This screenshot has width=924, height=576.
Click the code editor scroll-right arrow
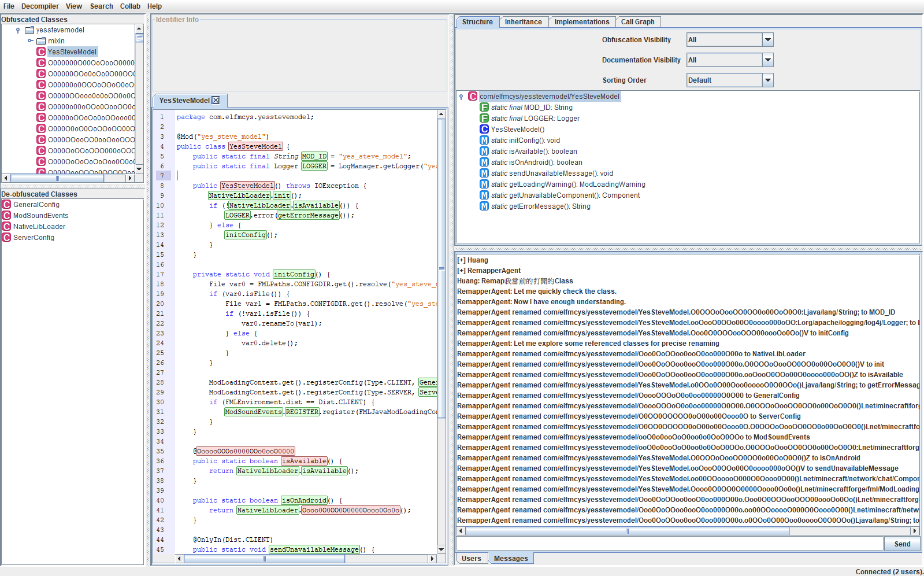pos(432,559)
